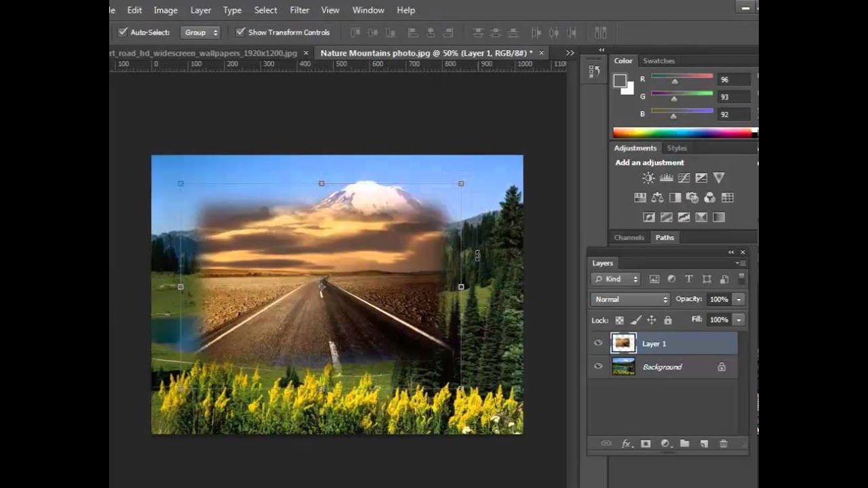Add an Invert adjustment
868x488 pixels.
click(648, 217)
